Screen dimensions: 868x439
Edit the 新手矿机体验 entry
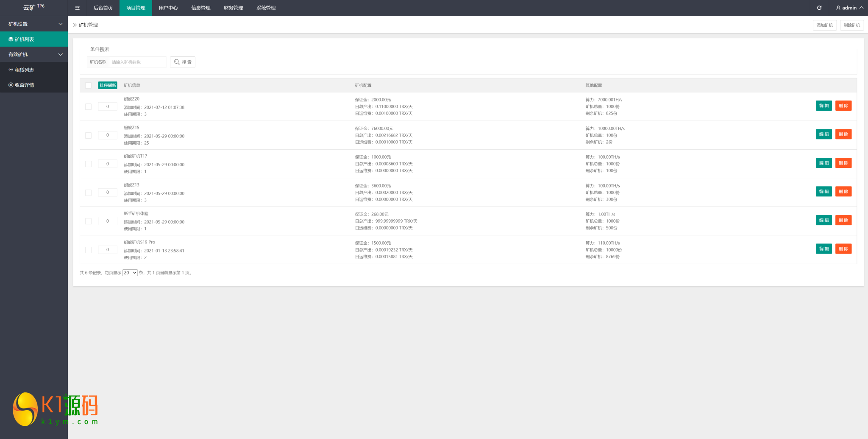coord(824,220)
